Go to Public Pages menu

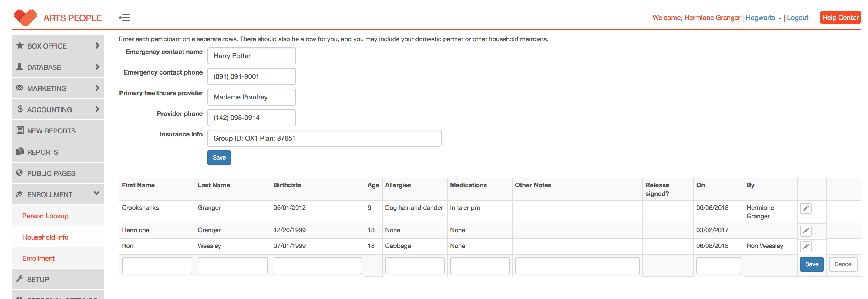pos(51,173)
